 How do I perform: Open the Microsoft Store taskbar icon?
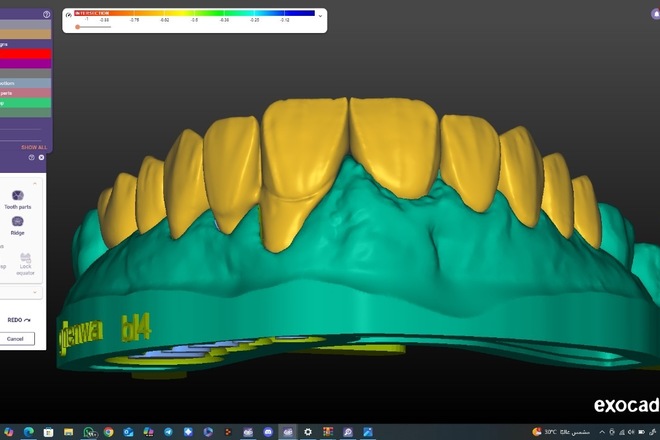click(x=48, y=432)
